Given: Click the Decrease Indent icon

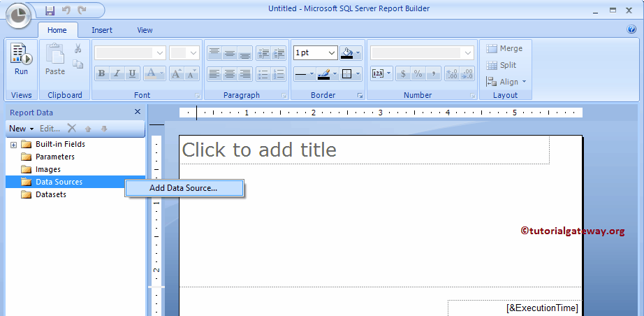Looking at the screenshot, I should [263, 53].
